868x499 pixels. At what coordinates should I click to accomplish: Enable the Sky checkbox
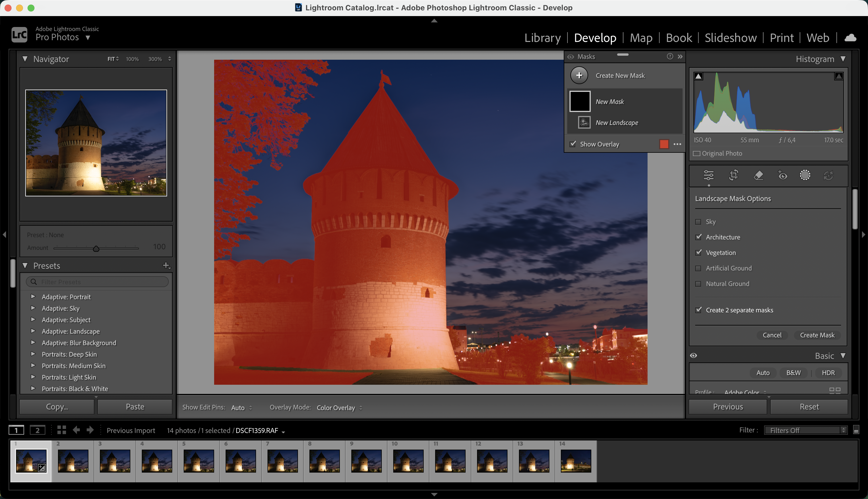pyautogui.click(x=698, y=222)
